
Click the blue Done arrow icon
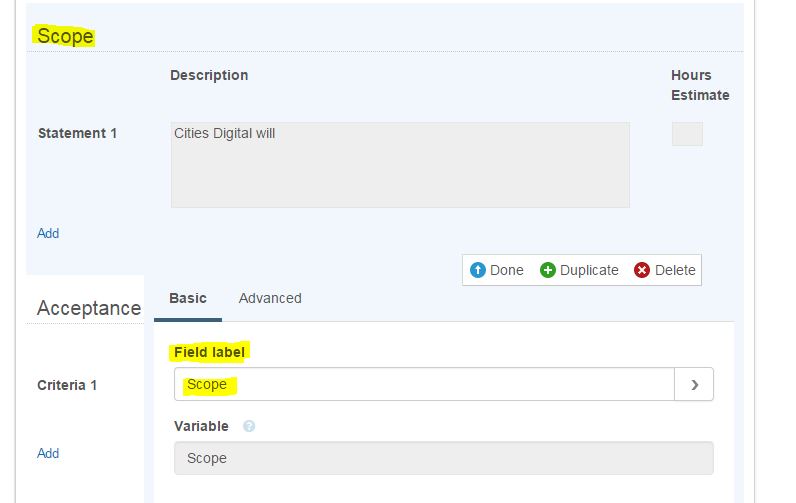[x=478, y=270]
